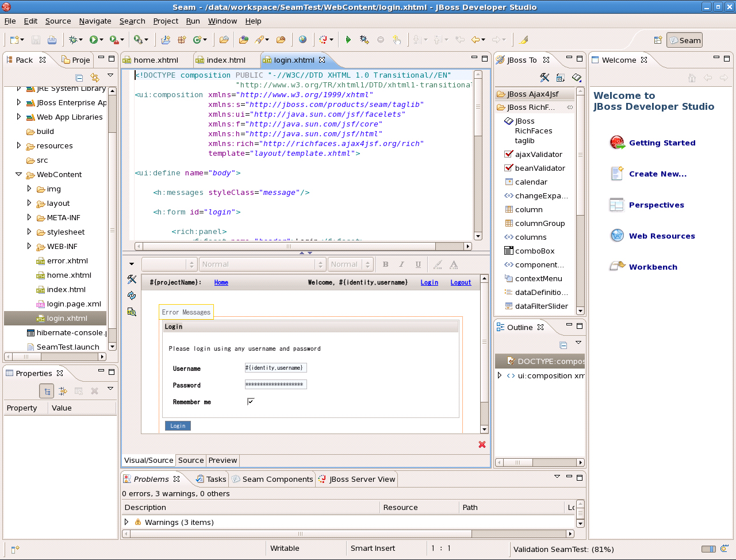This screenshot has height=560, width=736.
Task: Click the Username input field in preview
Action: (275, 368)
